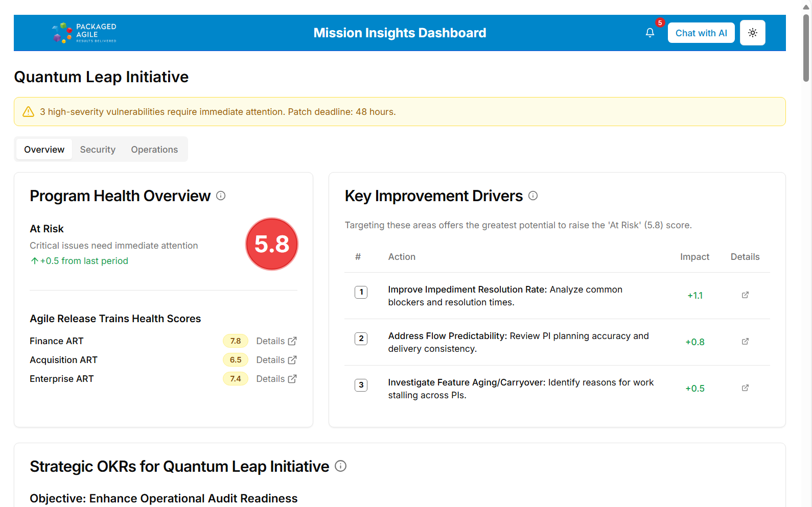This screenshot has width=812, height=507.
Task: Open details icon for Flow Predictability
Action: [x=745, y=342]
